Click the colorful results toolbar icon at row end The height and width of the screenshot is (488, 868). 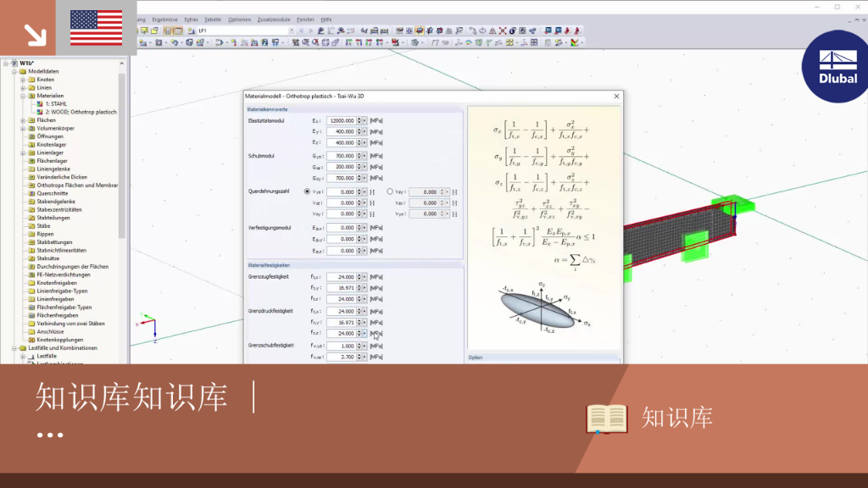(575, 42)
